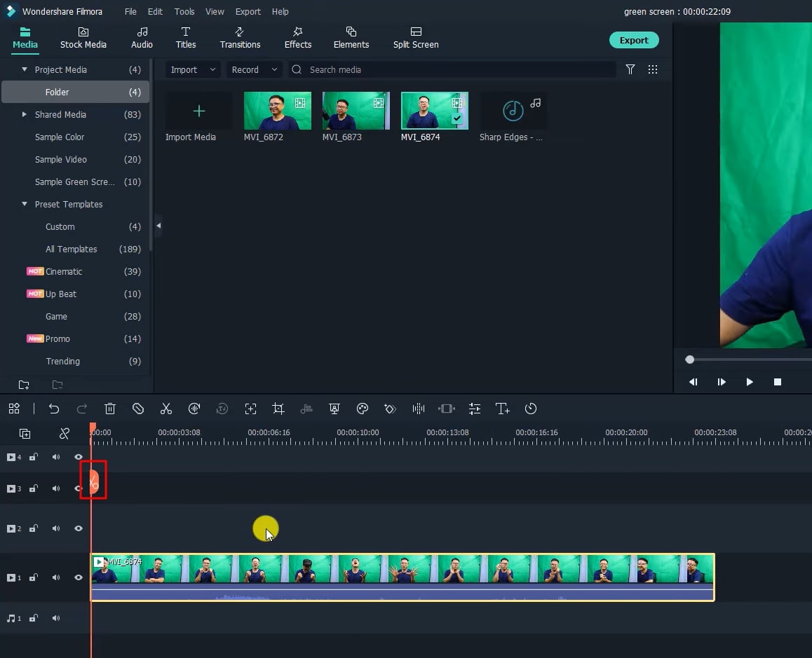The height and width of the screenshot is (658, 812).
Task: Collapse the Preset Templates group
Action: pos(25,203)
